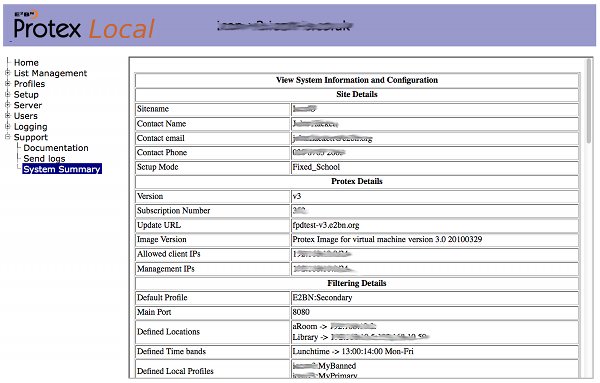
Task: Select Profiles in the sidebar
Action: (29, 84)
